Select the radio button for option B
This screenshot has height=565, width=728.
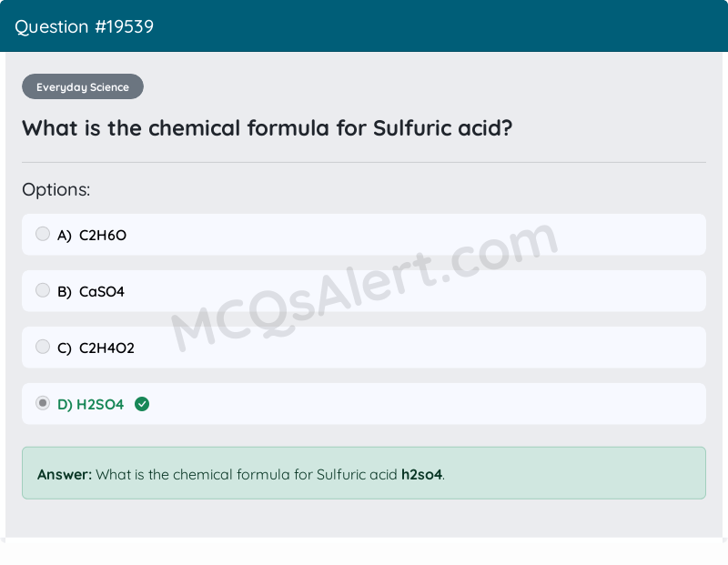[x=43, y=290]
